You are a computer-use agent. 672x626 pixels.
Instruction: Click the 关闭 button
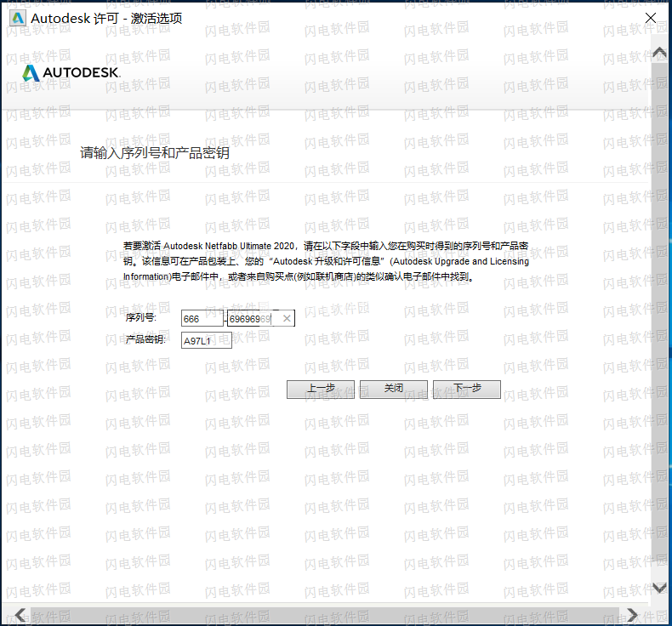(x=394, y=389)
